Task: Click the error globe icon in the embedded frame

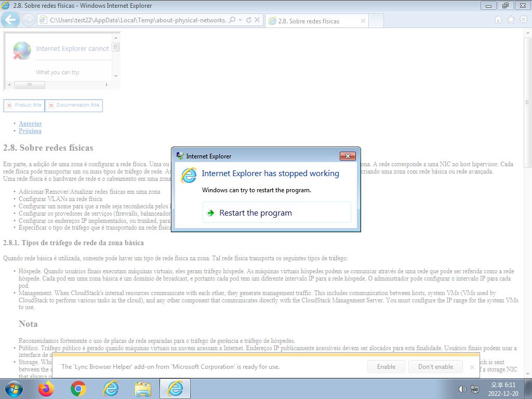Action: click(22, 50)
